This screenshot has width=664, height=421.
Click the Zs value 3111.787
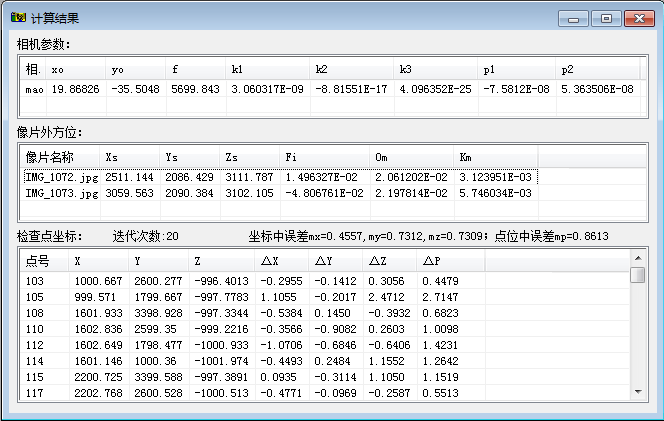(249, 177)
